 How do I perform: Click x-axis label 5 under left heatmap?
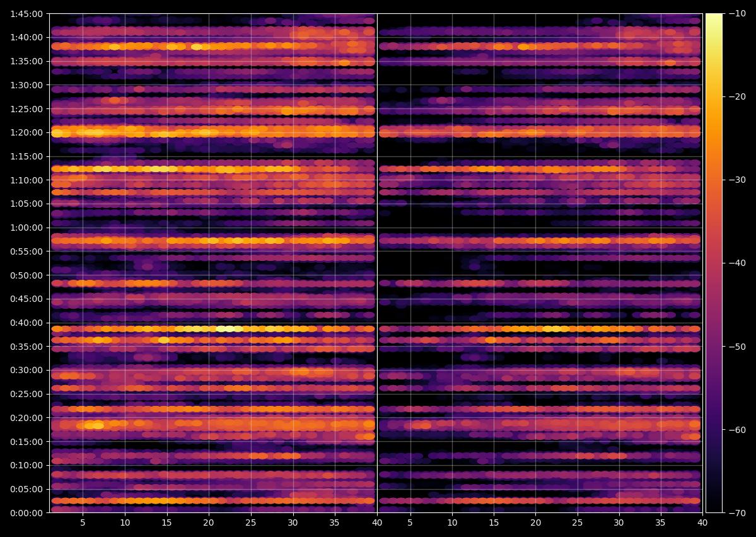83,523
